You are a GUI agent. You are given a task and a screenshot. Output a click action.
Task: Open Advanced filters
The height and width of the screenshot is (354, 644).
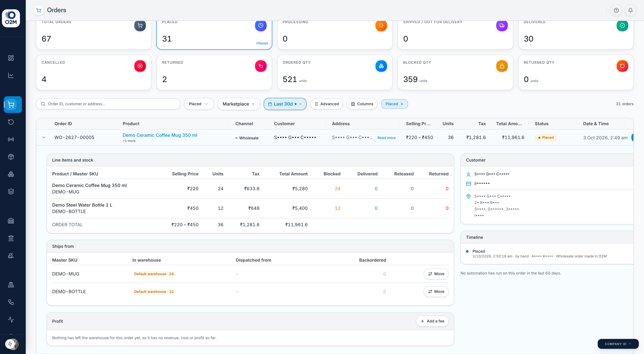pos(327,104)
